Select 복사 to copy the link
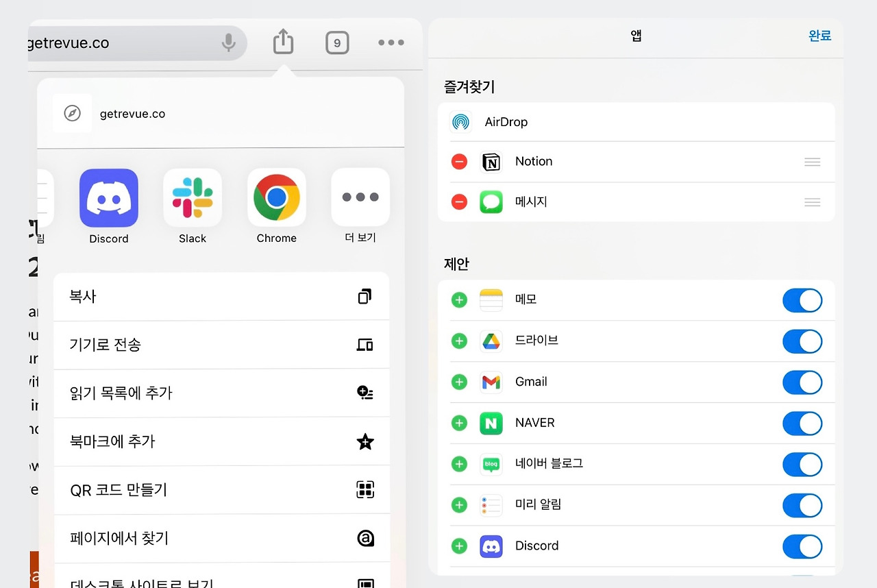 tap(221, 296)
